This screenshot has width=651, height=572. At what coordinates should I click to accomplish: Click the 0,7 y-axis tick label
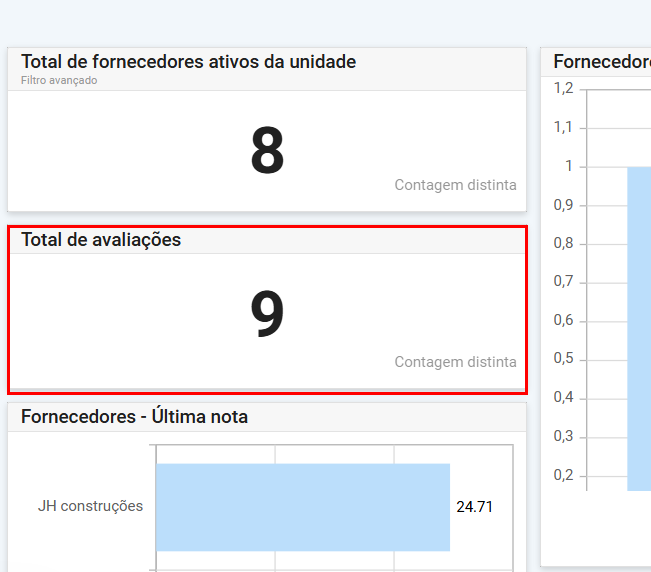(x=564, y=282)
